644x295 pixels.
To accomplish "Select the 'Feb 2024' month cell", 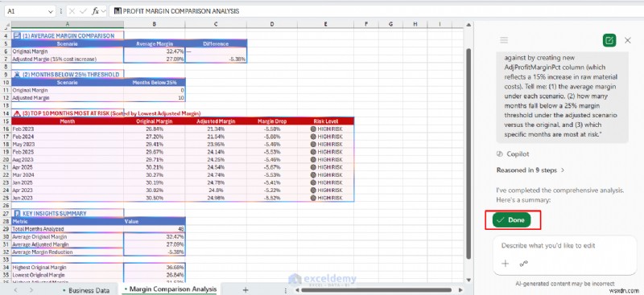I will [68, 137].
